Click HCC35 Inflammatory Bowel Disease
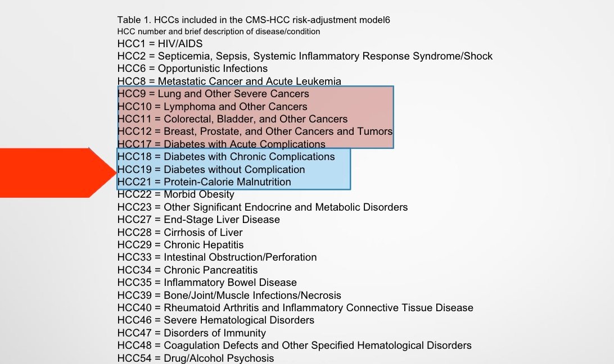Viewport: 614px width, 364px height. click(207, 283)
